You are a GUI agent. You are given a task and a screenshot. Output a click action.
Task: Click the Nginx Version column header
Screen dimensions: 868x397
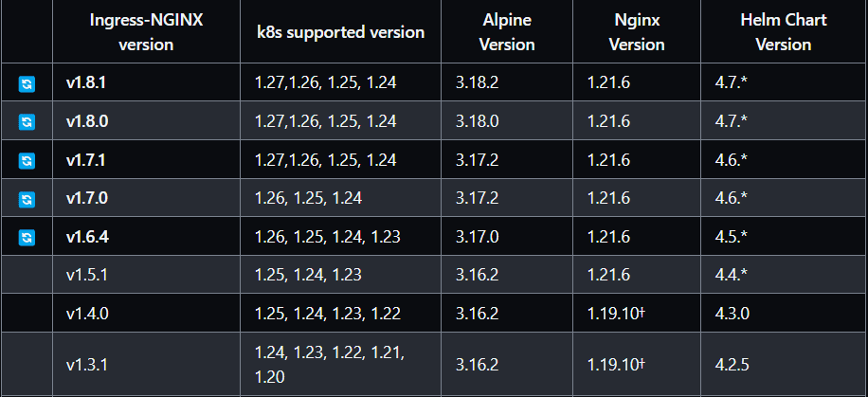[x=636, y=32]
